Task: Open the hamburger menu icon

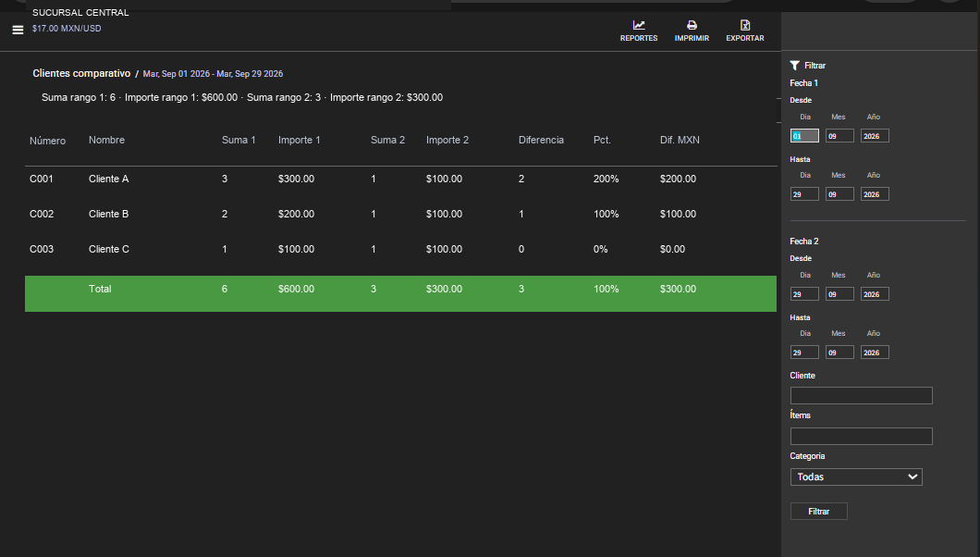Action: coord(18,30)
